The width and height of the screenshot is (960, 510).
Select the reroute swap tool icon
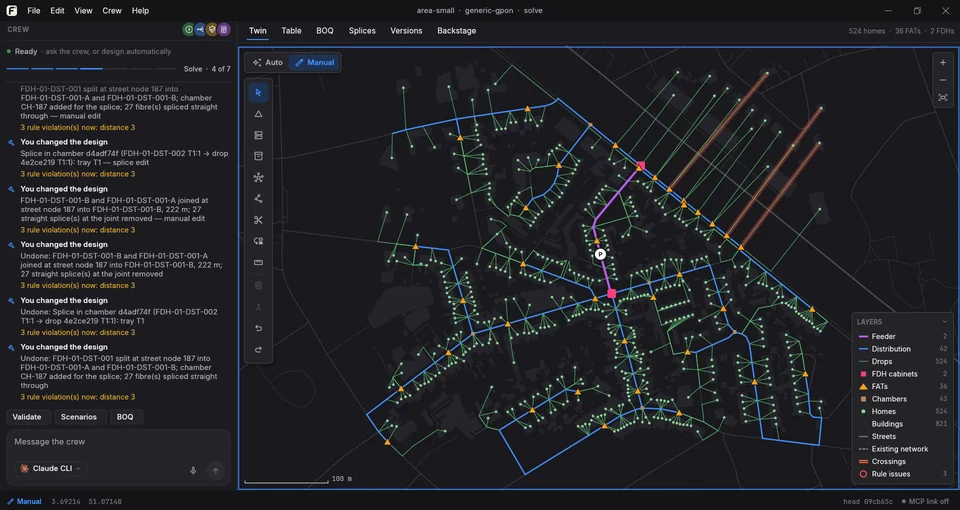(258, 241)
